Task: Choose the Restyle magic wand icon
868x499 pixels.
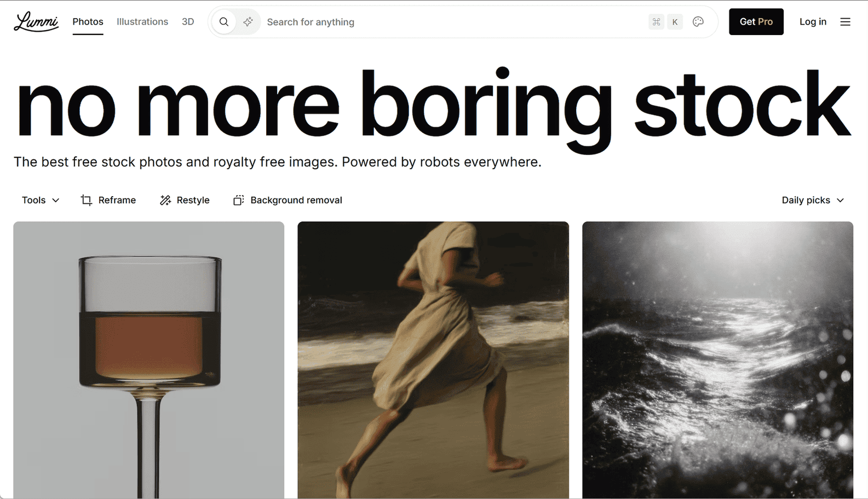Action: 165,200
